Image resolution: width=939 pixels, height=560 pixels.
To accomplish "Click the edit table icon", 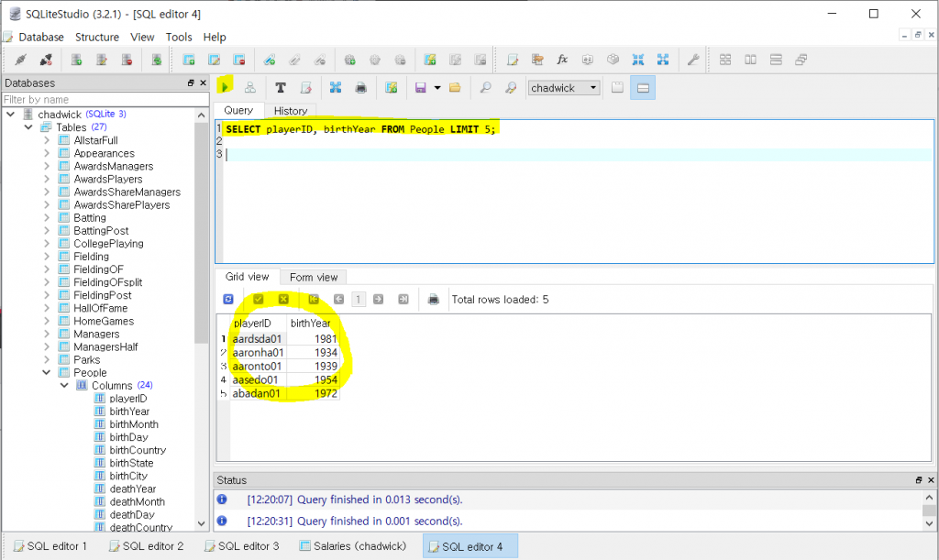I will (x=214, y=60).
